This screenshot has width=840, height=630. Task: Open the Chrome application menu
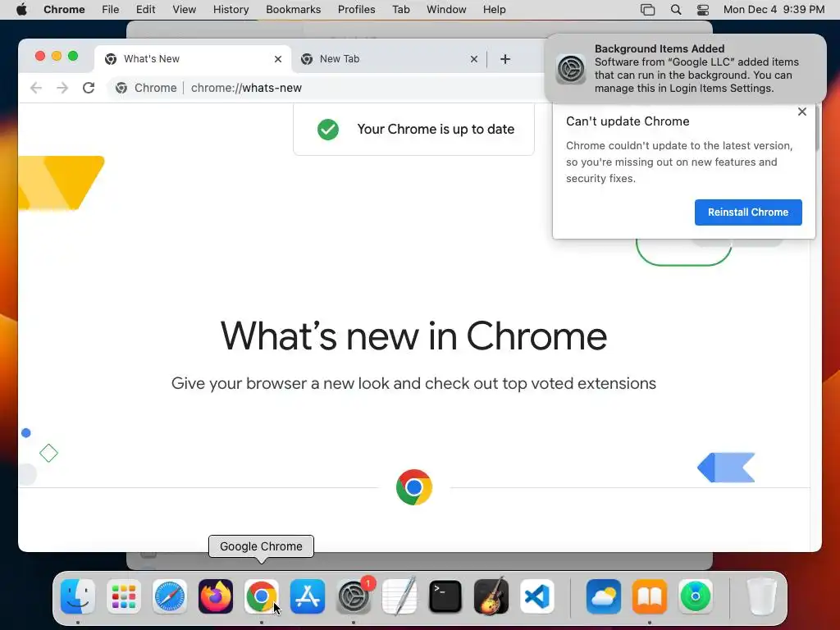click(64, 10)
